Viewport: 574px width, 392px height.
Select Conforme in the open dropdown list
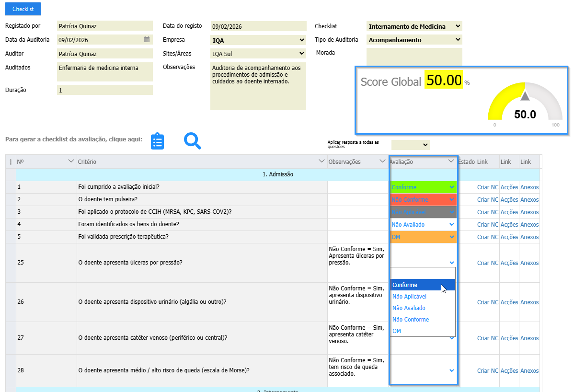pyautogui.click(x=423, y=285)
